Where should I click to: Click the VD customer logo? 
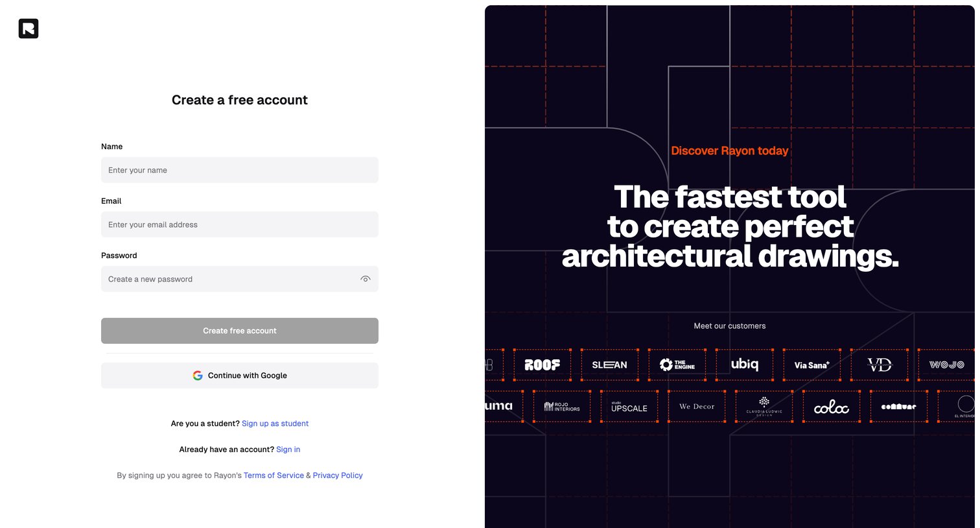coord(880,365)
